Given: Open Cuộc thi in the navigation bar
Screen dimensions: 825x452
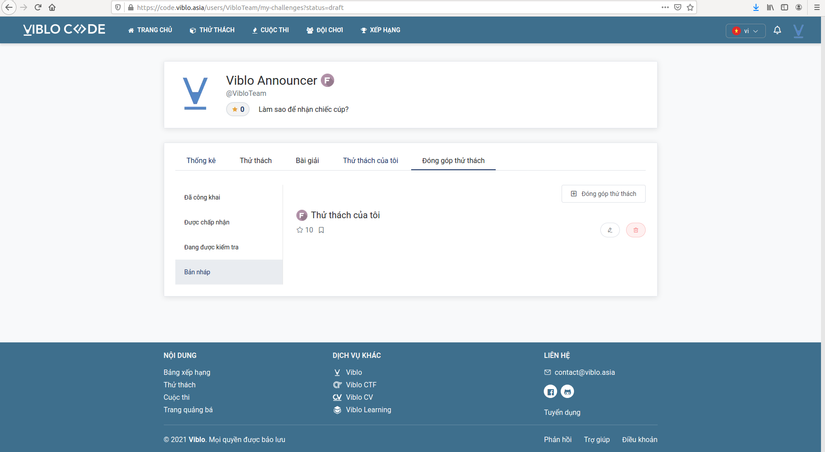Looking at the screenshot, I should (270, 30).
